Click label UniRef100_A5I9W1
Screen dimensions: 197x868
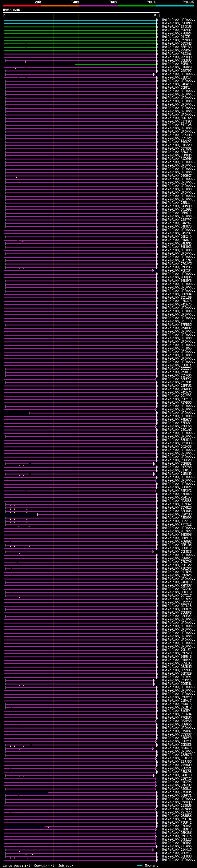click(x=177, y=382)
